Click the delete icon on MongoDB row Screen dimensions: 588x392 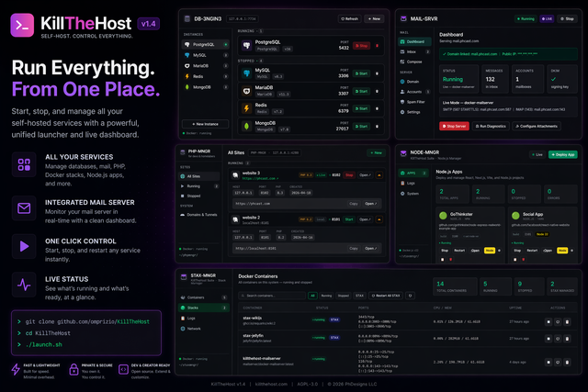tap(378, 127)
